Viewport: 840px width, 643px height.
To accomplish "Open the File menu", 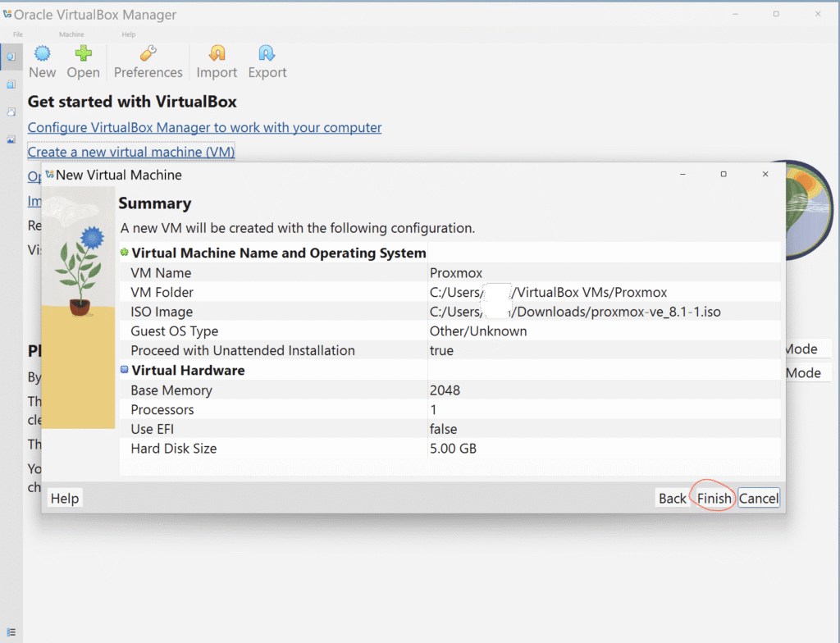I will pos(18,34).
